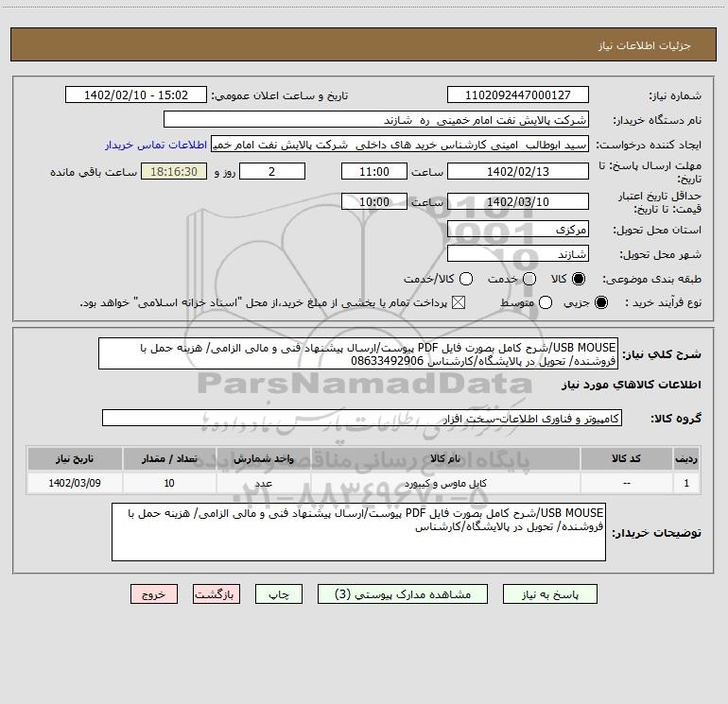Click the request creator name field
Viewport: 728px width, 704px height.
(x=400, y=145)
